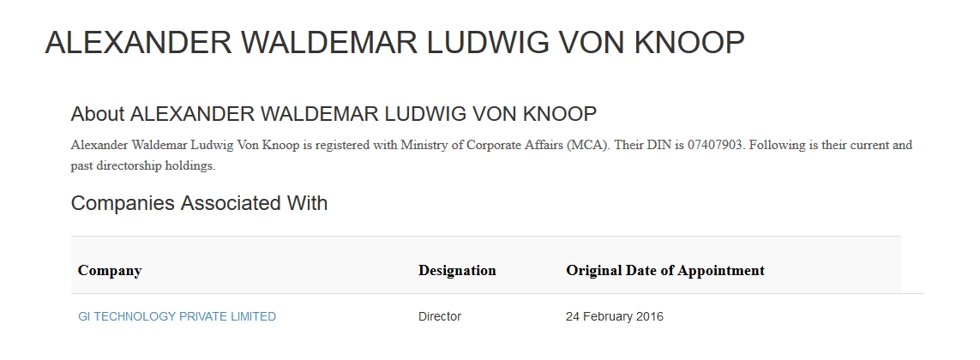Click the Designation column header
Viewport: 980px width, 360px height.
pyautogui.click(x=457, y=271)
